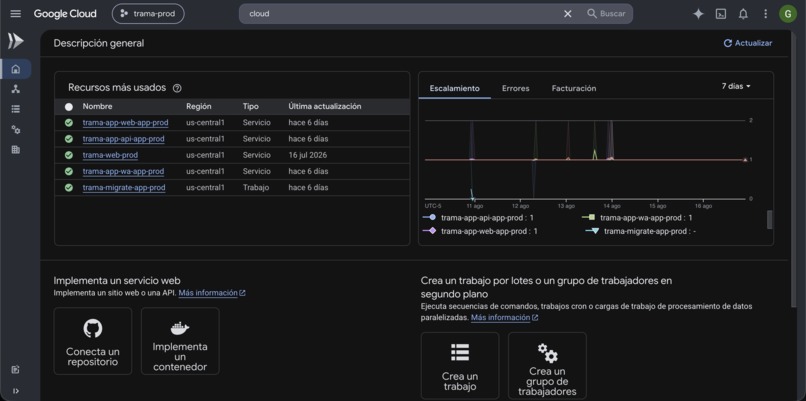Clear the search text with the X icon
806x401 pixels.
click(x=567, y=14)
